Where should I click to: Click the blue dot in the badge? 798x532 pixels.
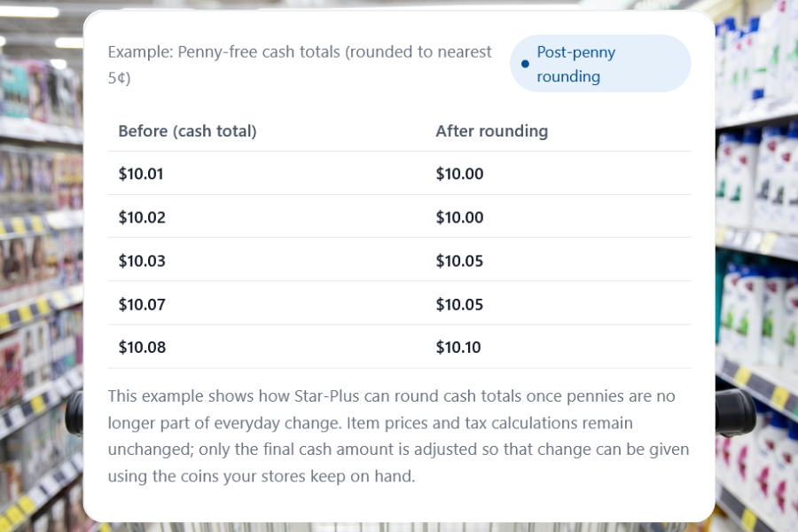click(x=525, y=64)
